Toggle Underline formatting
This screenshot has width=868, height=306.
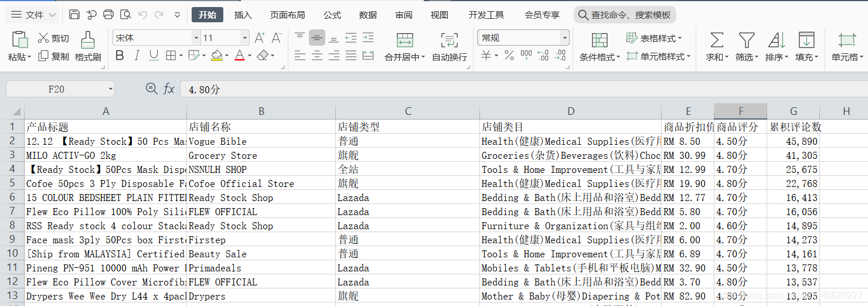coord(154,56)
